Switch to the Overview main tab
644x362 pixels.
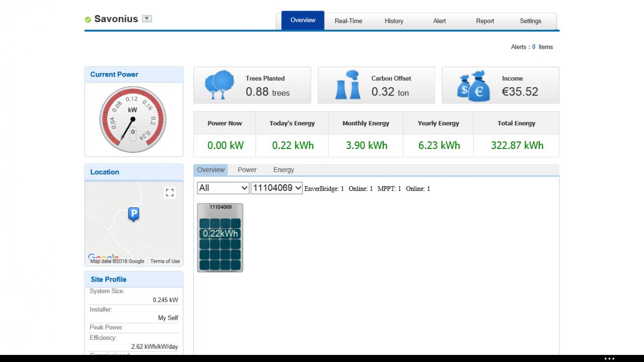click(x=303, y=20)
